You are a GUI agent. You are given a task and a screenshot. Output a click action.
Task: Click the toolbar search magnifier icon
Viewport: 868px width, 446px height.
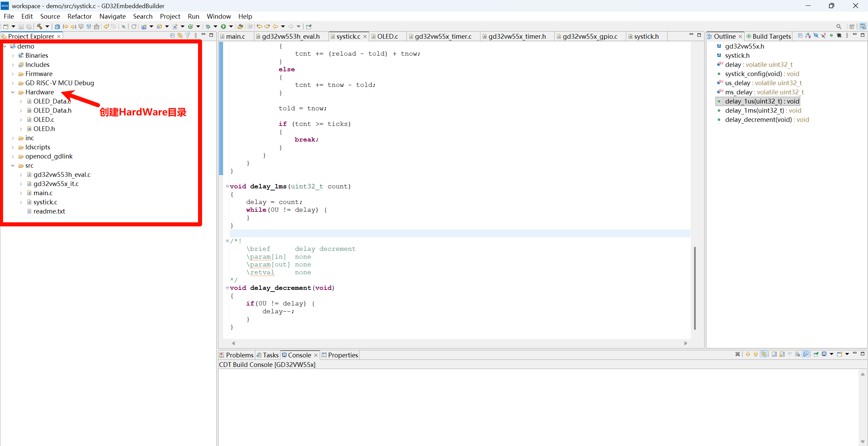(839, 26)
